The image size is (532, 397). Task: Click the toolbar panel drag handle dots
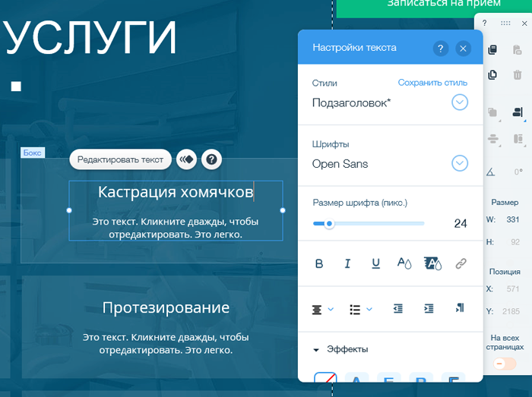pyautogui.click(x=505, y=23)
